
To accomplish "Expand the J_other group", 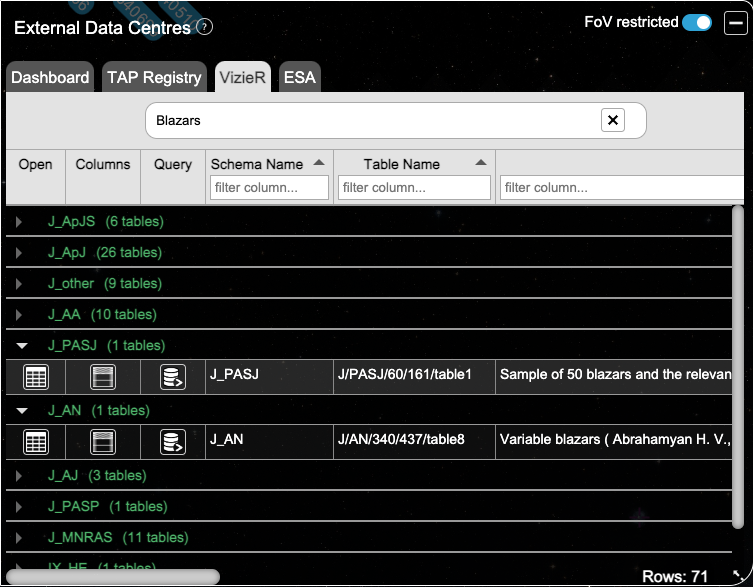I will (18, 283).
